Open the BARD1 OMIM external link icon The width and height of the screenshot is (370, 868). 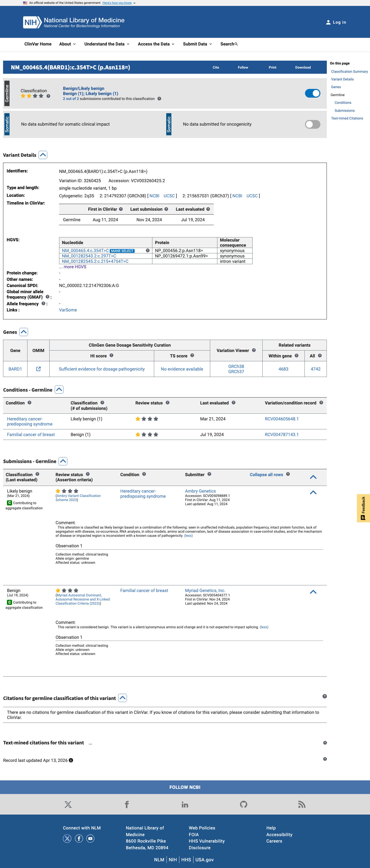[39, 369]
